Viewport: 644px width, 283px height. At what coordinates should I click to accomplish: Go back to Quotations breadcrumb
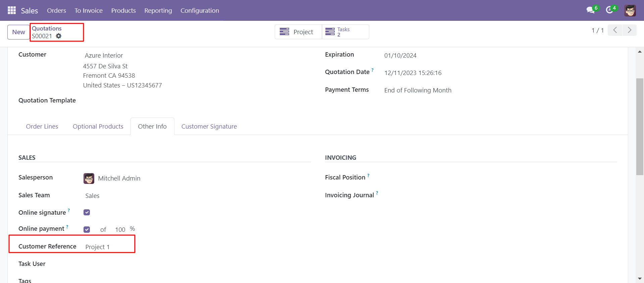tap(47, 28)
